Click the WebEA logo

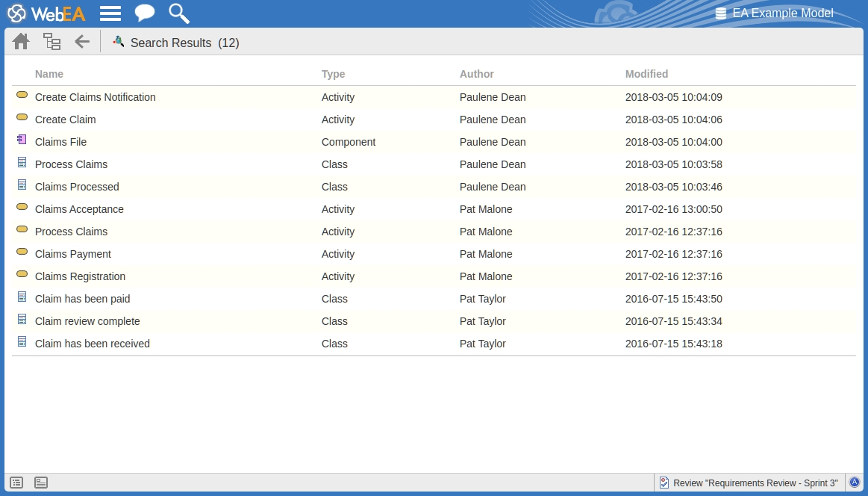pyautogui.click(x=46, y=13)
